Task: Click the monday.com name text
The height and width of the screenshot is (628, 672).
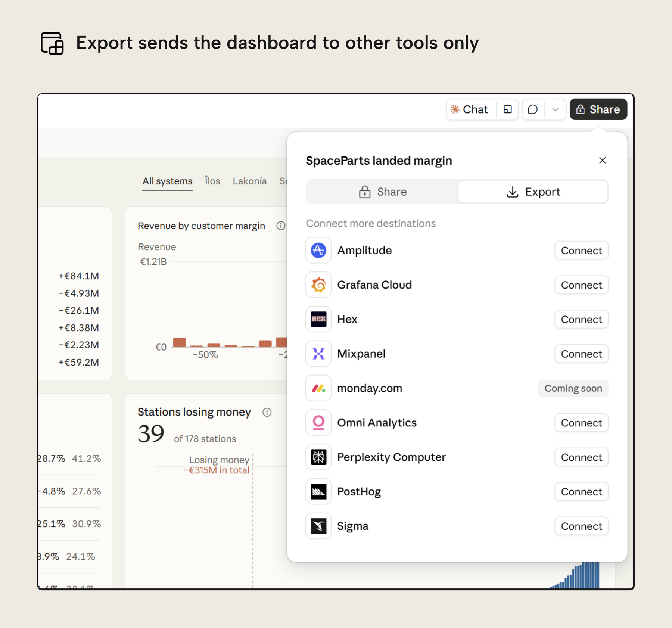Action: [x=370, y=388]
